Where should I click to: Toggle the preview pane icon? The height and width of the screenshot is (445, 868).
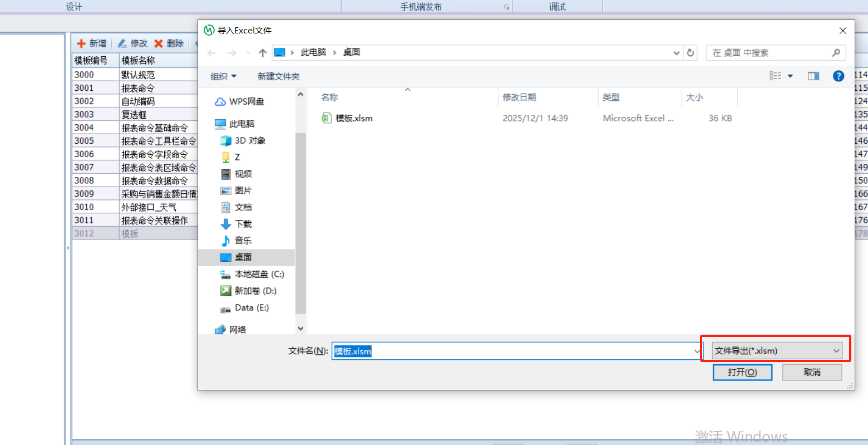pos(813,76)
